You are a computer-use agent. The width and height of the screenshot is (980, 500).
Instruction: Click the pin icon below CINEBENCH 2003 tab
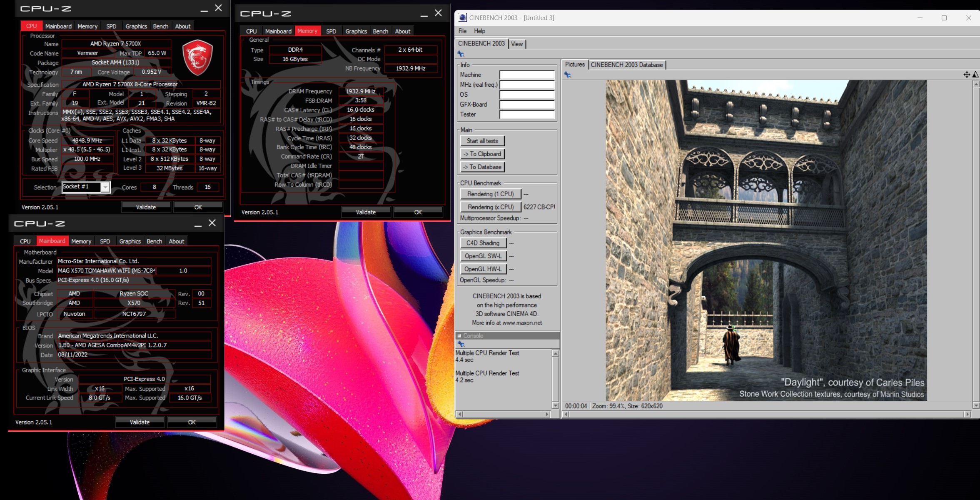tap(461, 54)
